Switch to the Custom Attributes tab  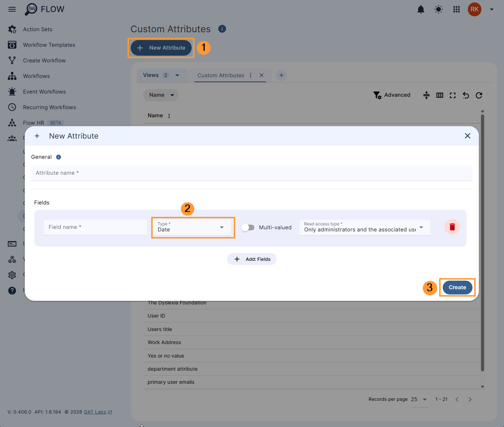(220, 75)
